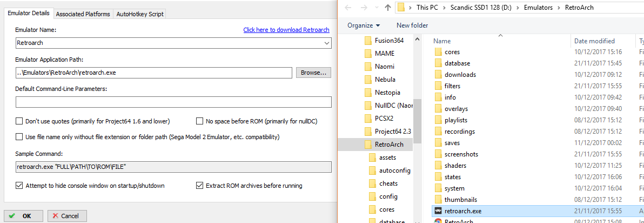The width and height of the screenshot is (644, 223).
Task: Select RetroArch folder in navigation tree
Action: click(389, 145)
